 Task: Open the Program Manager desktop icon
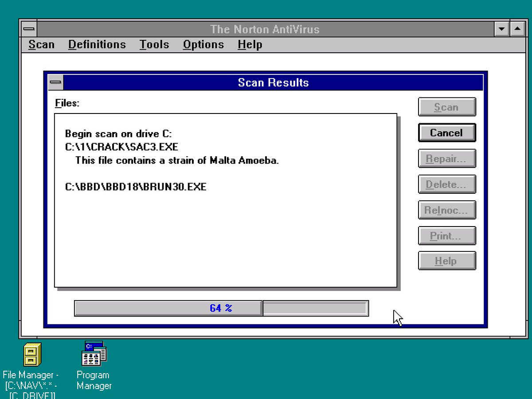tap(94, 353)
